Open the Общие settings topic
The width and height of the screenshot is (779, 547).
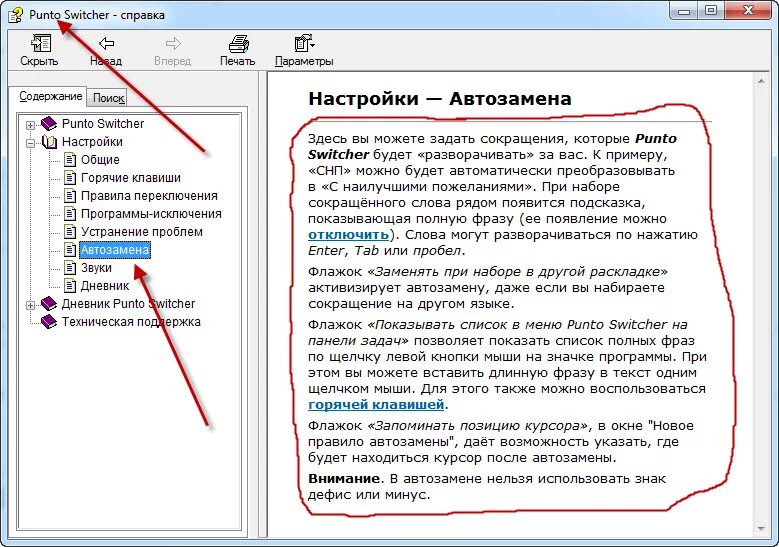[100, 159]
